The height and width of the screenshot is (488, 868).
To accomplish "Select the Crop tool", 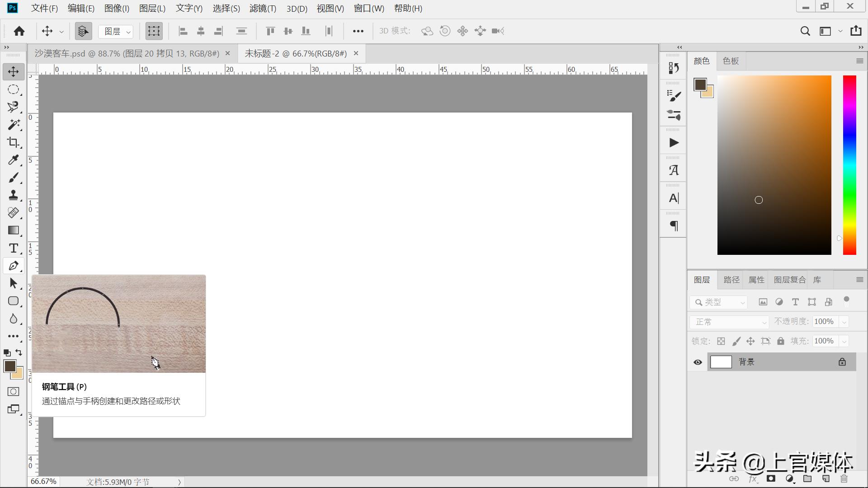I will (x=13, y=142).
